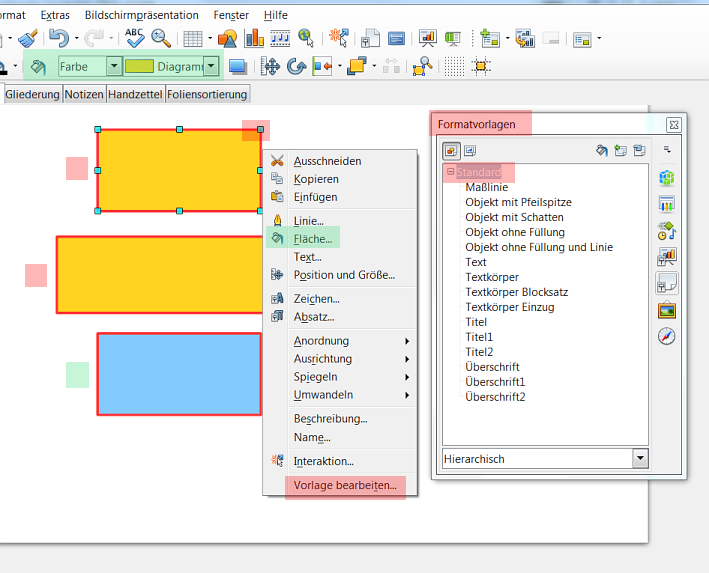Open the Hierarchisch style filter dropdown
This screenshot has width=709, height=573.
pos(640,459)
